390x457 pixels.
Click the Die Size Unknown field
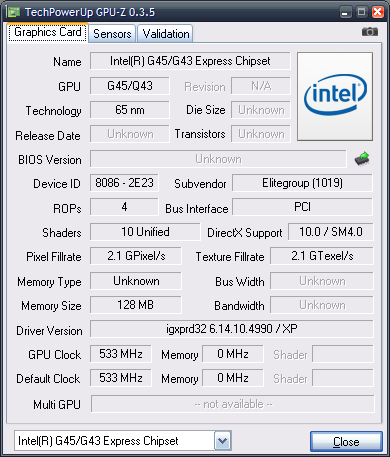point(261,110)
